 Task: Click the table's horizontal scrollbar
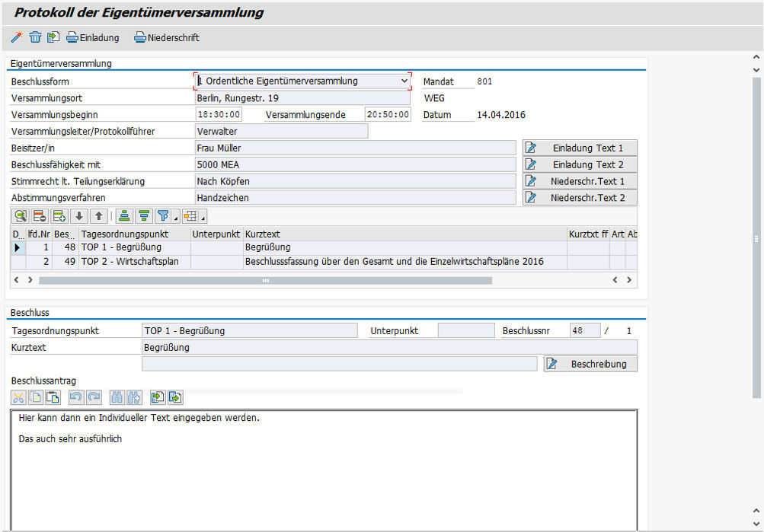(265, 280)
